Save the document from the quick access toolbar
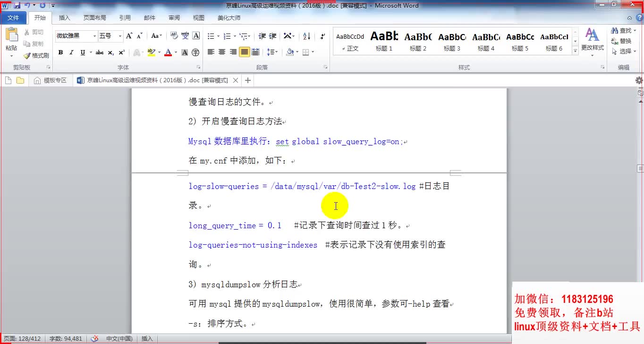Screen dimensions: 644x344 point(17,5)
